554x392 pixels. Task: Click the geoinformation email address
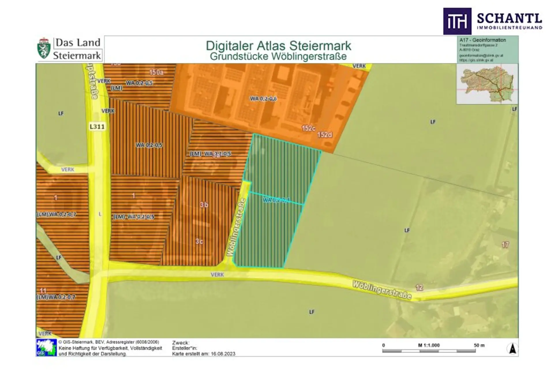coord(481,55)
